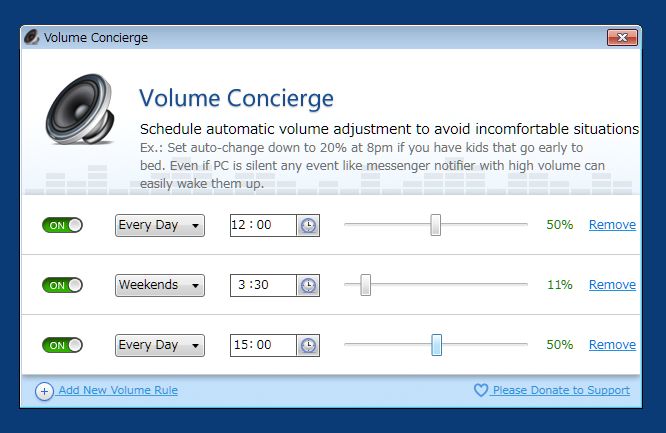This screenshot has height=433, width=666.
Task: Turn off the Weekends rule toggle
Action: (x=62, y=285)
